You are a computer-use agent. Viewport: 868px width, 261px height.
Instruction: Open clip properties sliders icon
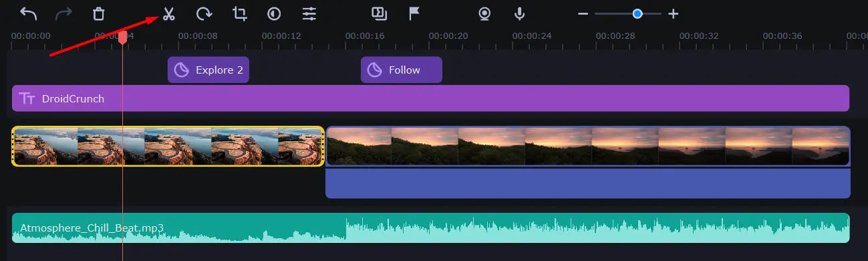pos(309,13)
